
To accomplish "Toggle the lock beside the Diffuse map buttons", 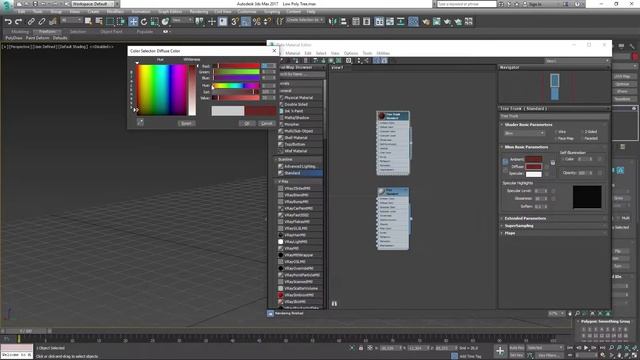I will tap(553, 162).
